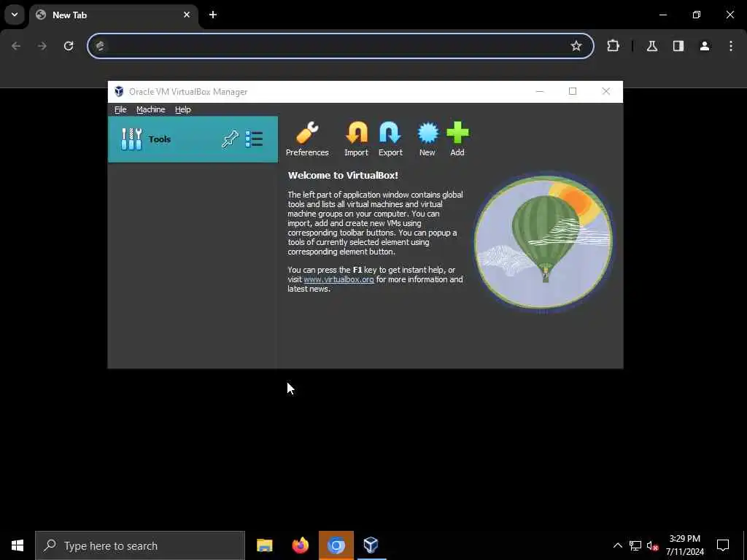Open the Tools list menu icon
747x560 pixels.
coord(254,139)
